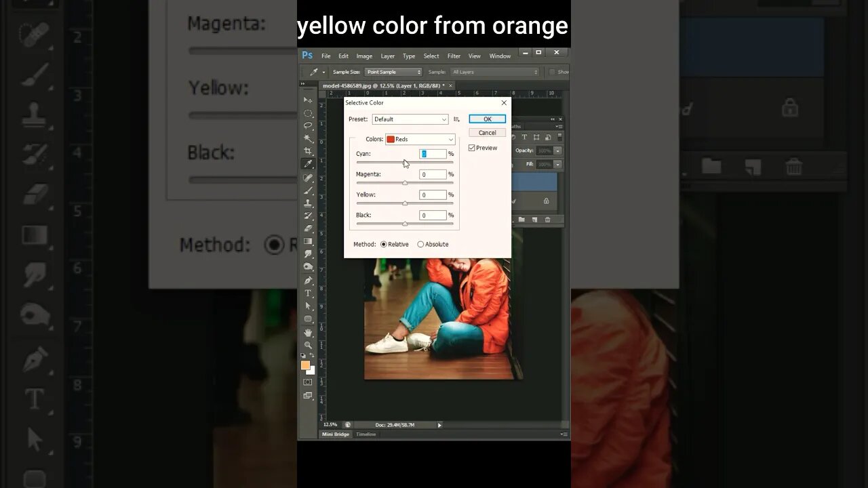Open the Sample All Layers dropdown
Image resolution: width=868 pixels, height=488 pixels.
click(494, 72)
